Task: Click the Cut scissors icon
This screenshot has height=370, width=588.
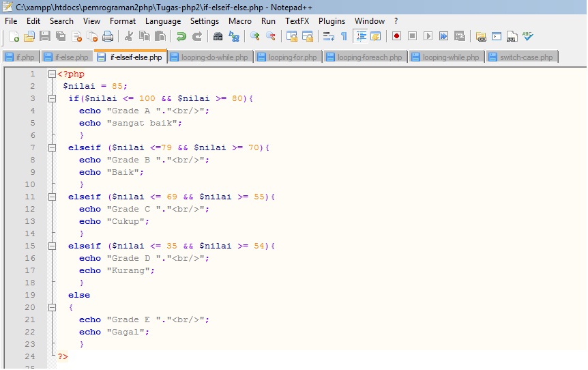Action: (x=129, y=36)
